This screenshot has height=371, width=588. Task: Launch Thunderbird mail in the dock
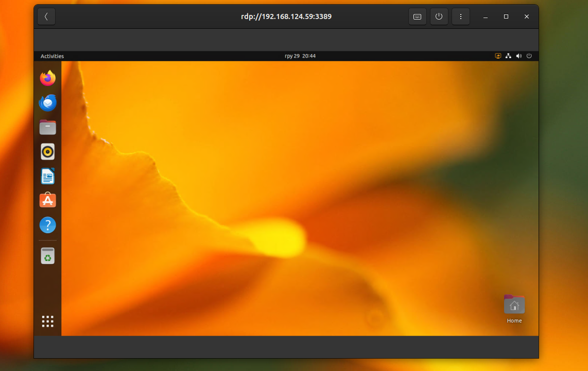coord(47,103)
